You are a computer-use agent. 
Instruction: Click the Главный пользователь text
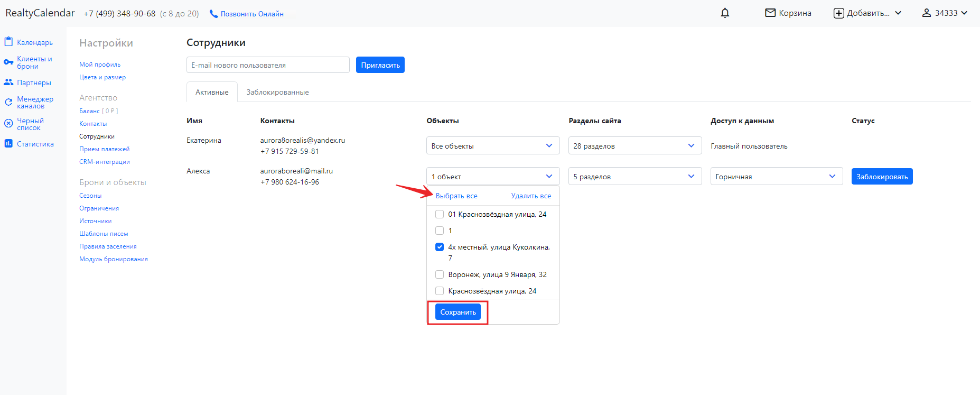pyautogui.click(x=749, y=146)
